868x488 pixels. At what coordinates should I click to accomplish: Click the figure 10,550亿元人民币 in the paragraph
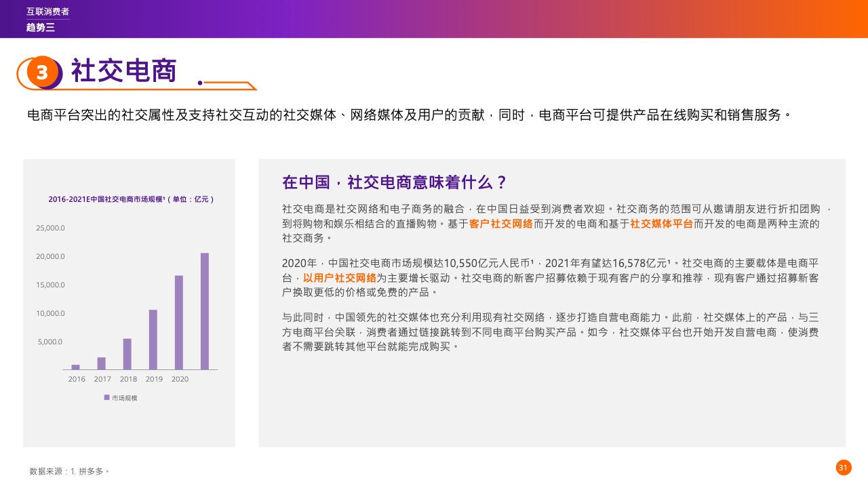489,263
